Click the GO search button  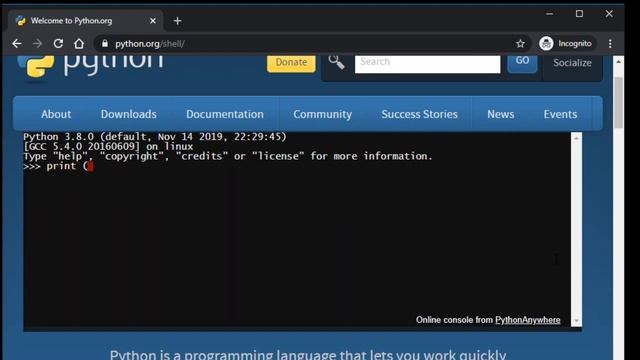[522, 64]
